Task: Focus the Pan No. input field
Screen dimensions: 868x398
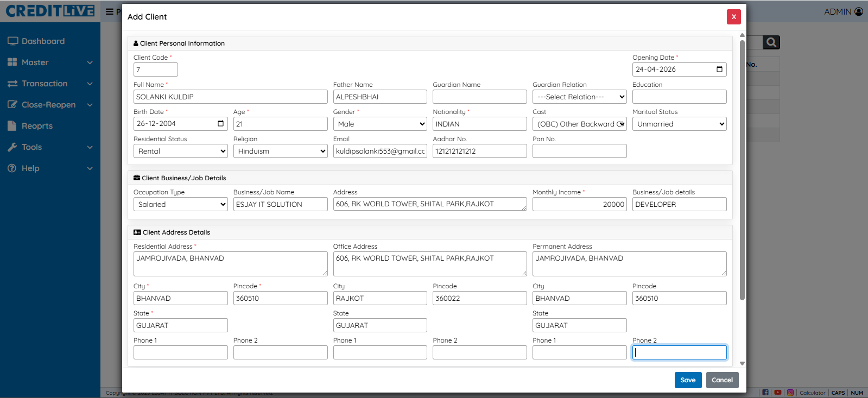Action: (x=579, y=151)
